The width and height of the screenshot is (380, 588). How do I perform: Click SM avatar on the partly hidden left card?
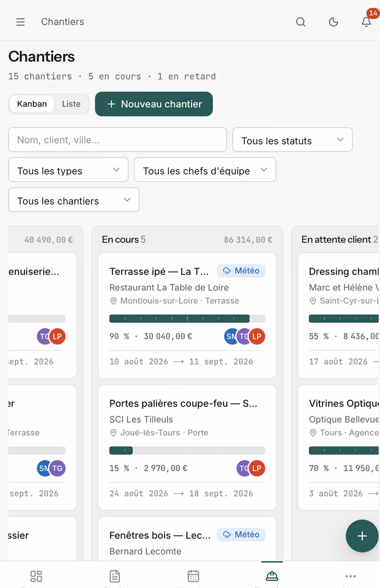pos(43,468)
